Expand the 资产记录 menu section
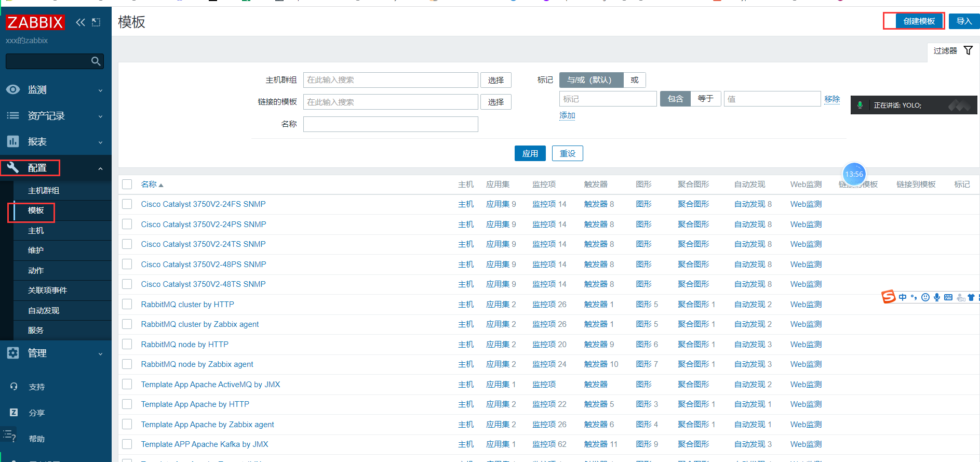Screen dimensions: 980x462 46,116
